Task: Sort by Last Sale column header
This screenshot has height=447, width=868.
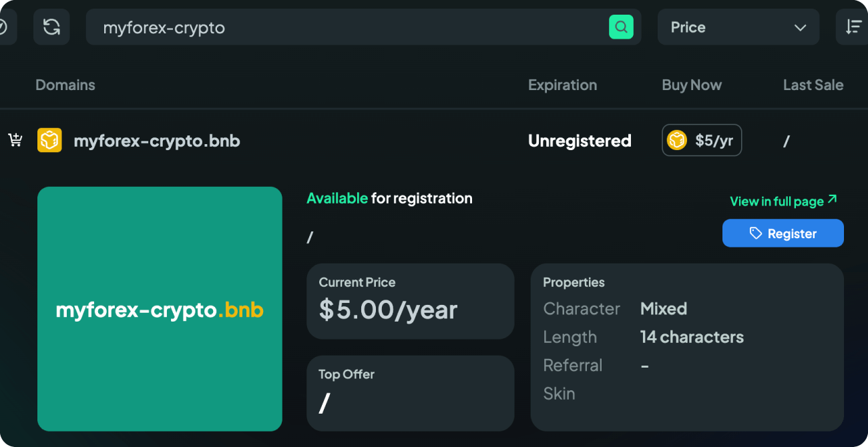Action: (813, 85)
